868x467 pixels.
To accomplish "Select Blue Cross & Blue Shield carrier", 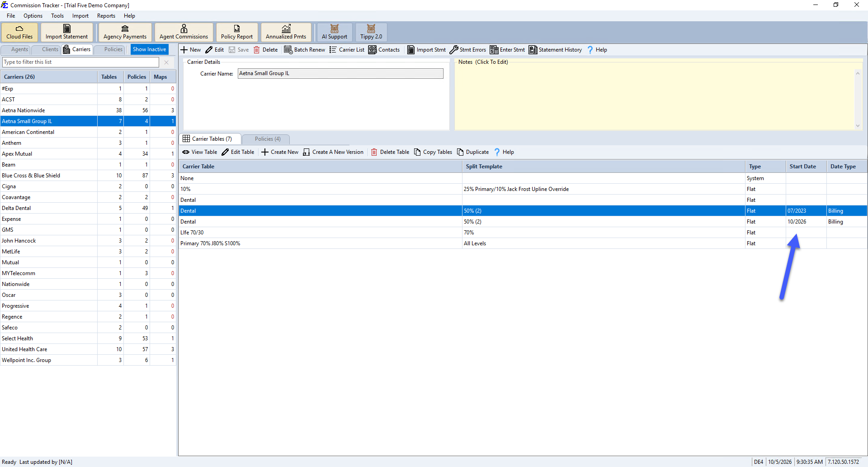I will [88, 176].
